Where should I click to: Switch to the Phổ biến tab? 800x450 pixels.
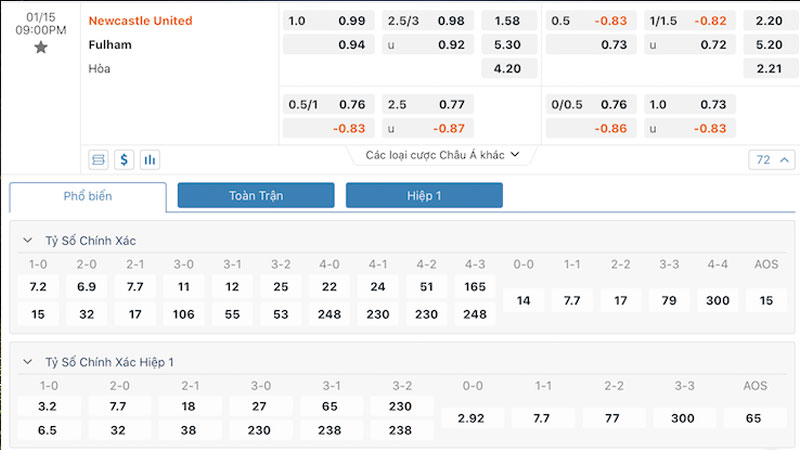88,196
